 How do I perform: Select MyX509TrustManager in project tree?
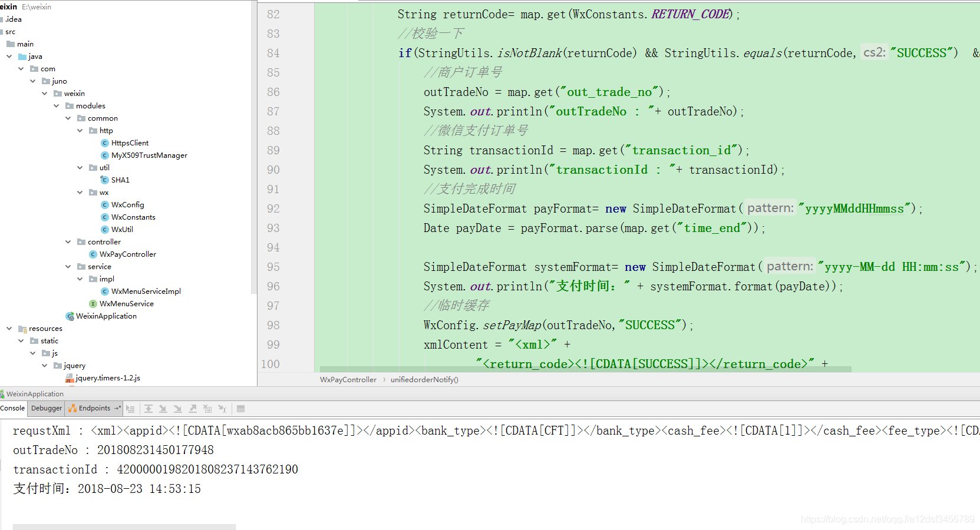point(149,155)
